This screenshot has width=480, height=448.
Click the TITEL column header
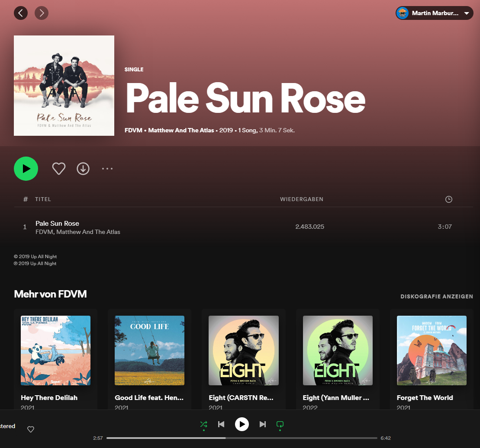tap(43, 199)
